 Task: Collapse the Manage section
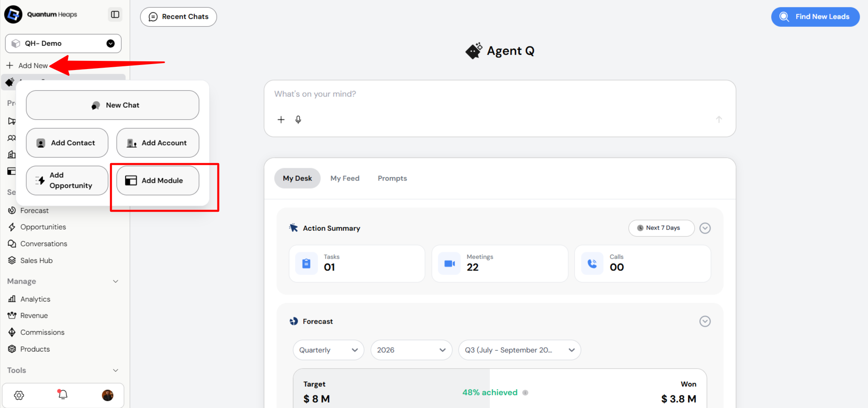tap(115, 281)
